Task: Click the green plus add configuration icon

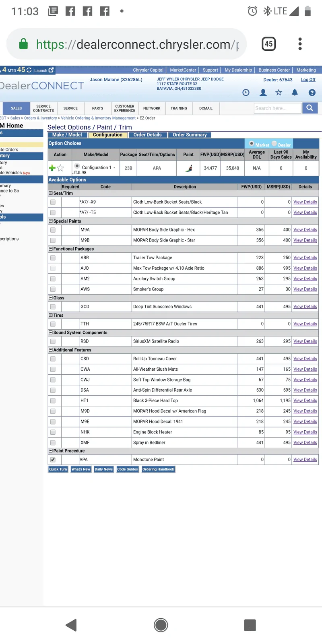Action: [52, 168]
